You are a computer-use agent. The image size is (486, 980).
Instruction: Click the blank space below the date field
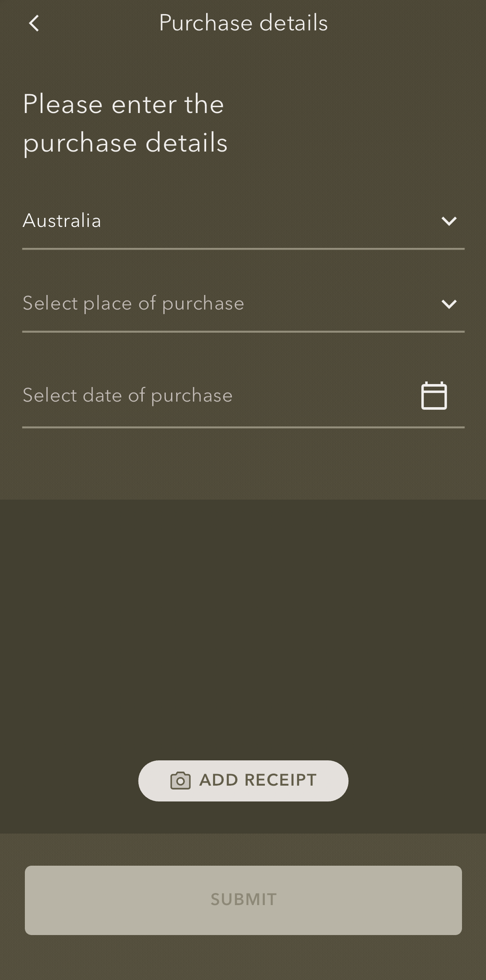coord(243,462)
